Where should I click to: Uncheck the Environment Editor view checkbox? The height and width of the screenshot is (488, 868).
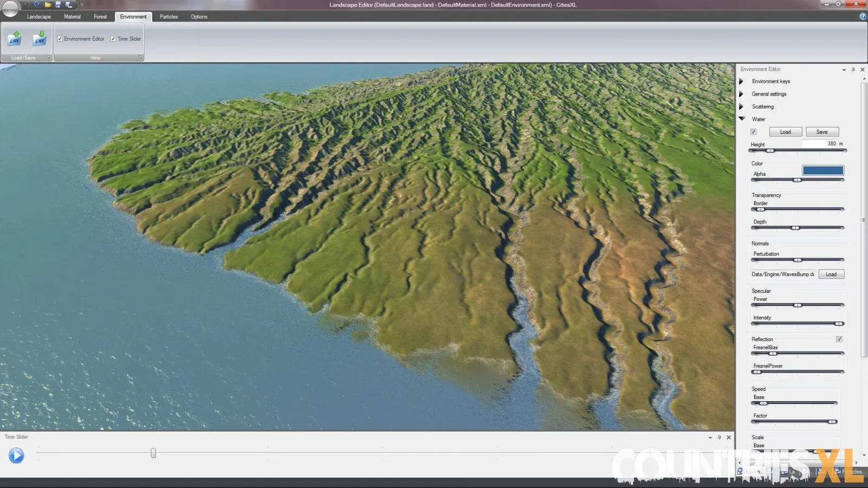click(x=60, y=39)
